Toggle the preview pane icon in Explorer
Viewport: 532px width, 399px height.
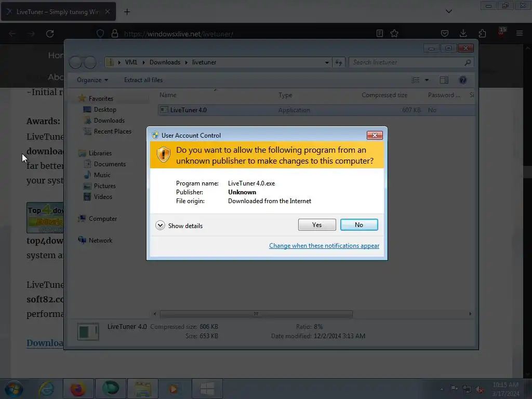click(x=444, y=80)
